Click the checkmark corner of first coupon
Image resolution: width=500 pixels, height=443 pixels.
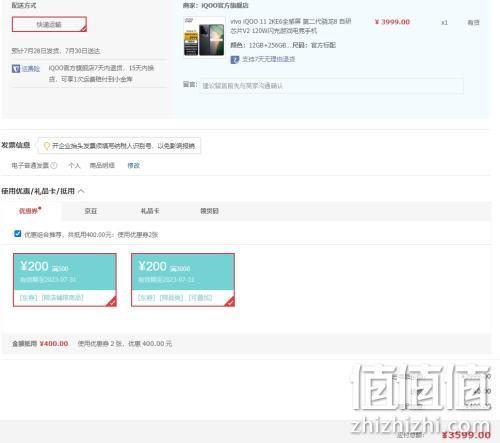coord(112,302)
